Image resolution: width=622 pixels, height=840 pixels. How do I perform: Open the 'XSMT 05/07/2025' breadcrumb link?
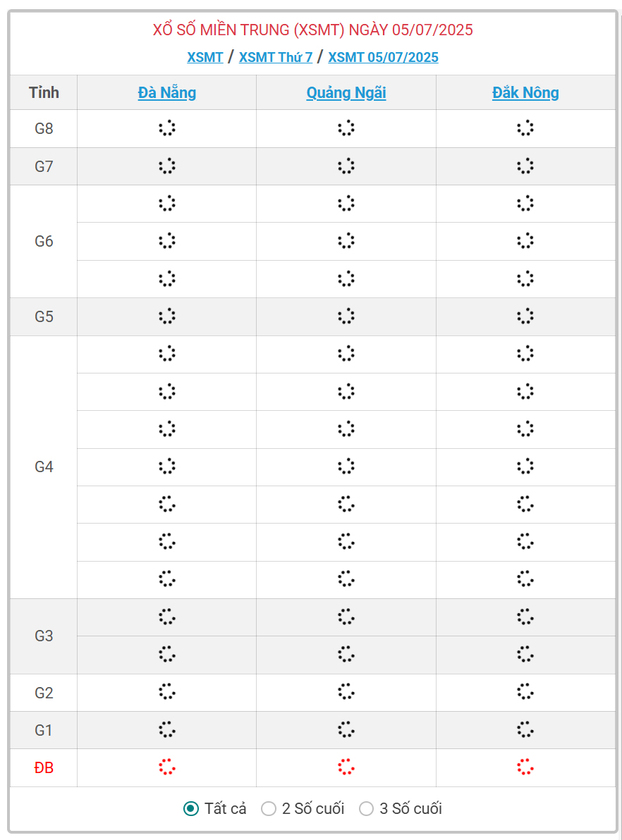pos(383,57)
